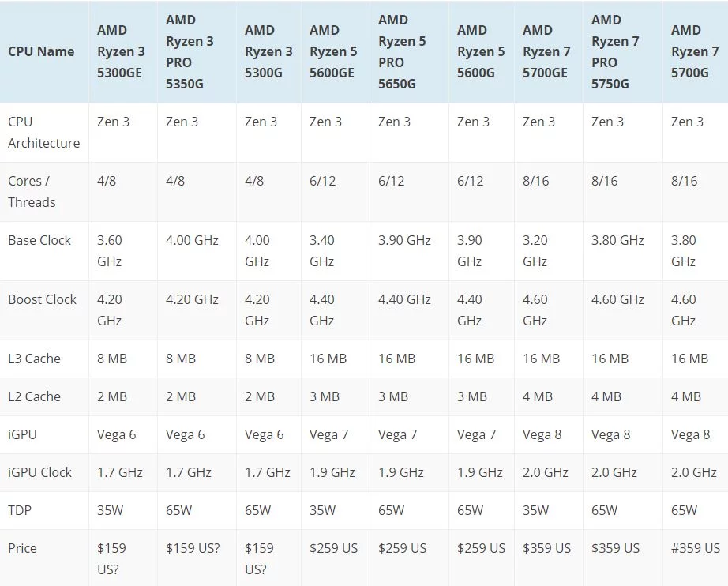The width and height of the screenshot is (728, 586).
Task: Select the 3.90 GHz base clock for 5650G
Action: 404,240
